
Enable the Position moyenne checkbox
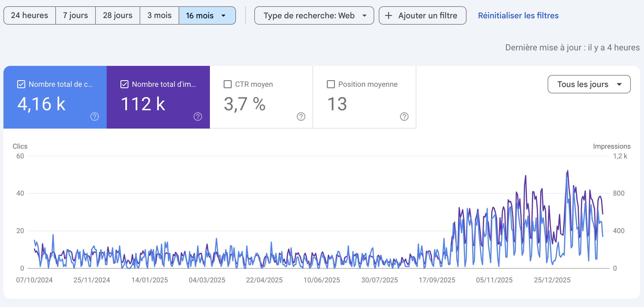point(331,84)
